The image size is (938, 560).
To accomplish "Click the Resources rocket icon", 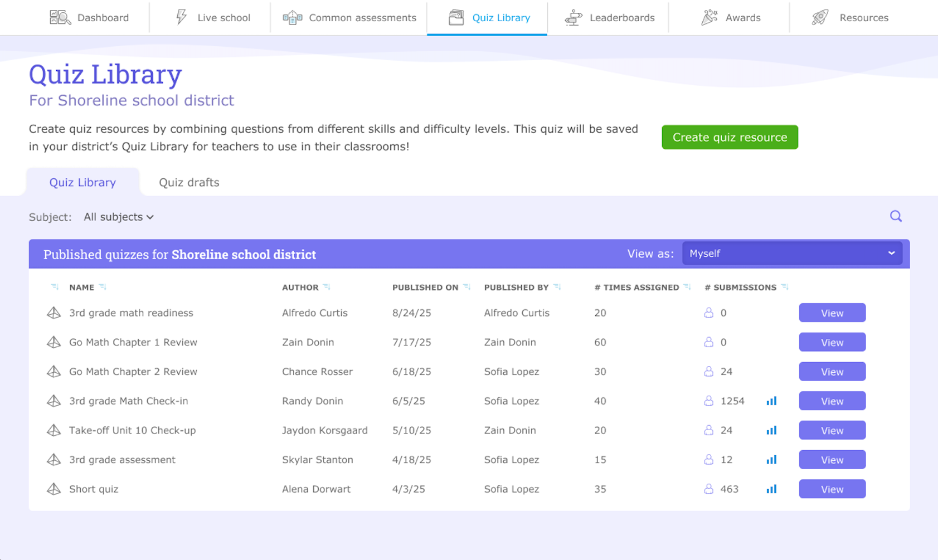I will (x=820, y=18).
